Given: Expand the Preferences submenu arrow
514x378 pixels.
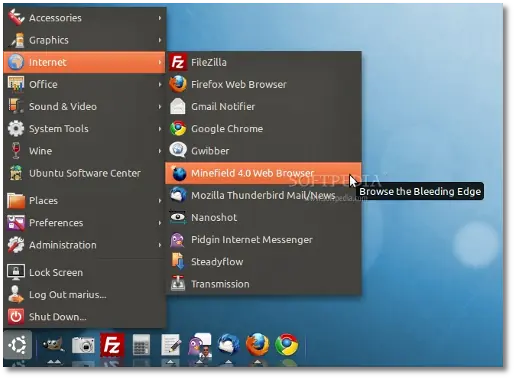Looking at the screenshot, I should 160,223.
